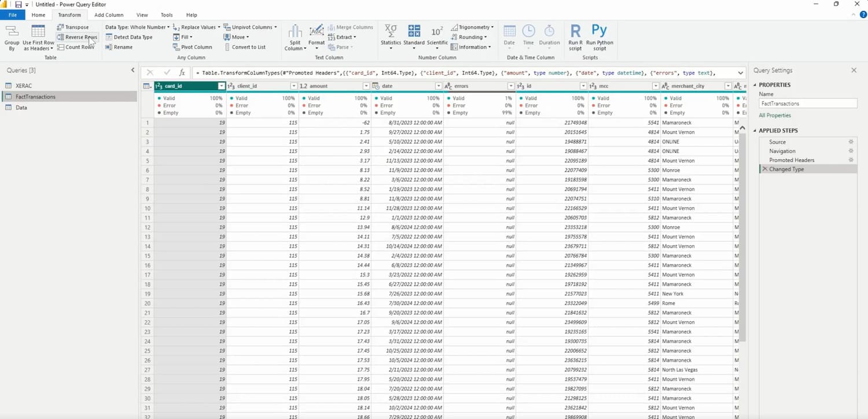
Task: Open settings gear for Source step
Action: (851, 142)
